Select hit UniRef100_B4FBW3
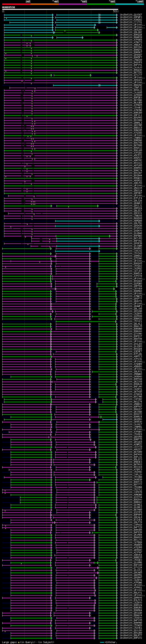Image resolution: width=146 pixels, height=644 pixels. tap(131, 236)
